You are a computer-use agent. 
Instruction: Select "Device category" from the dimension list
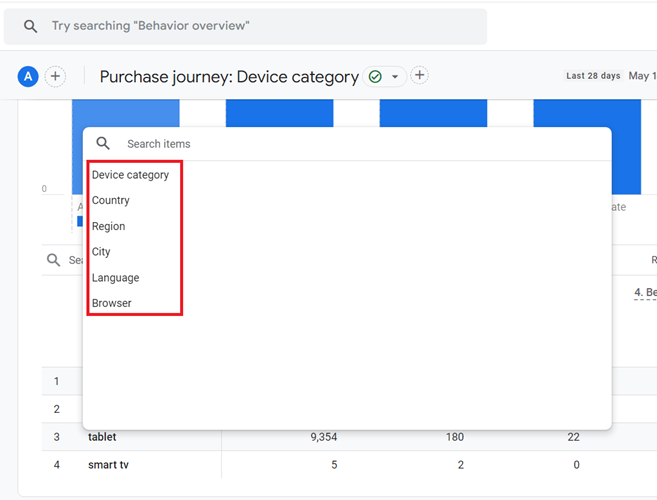pyautogui.click(x=130, y=175)
